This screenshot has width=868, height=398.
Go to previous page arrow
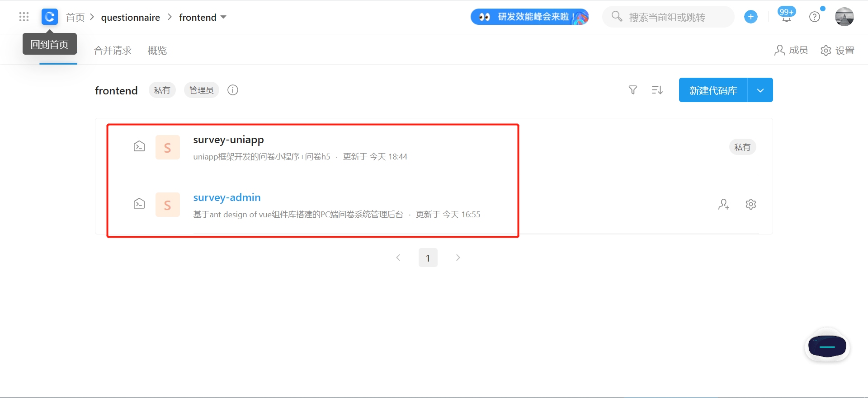[398, 258]
